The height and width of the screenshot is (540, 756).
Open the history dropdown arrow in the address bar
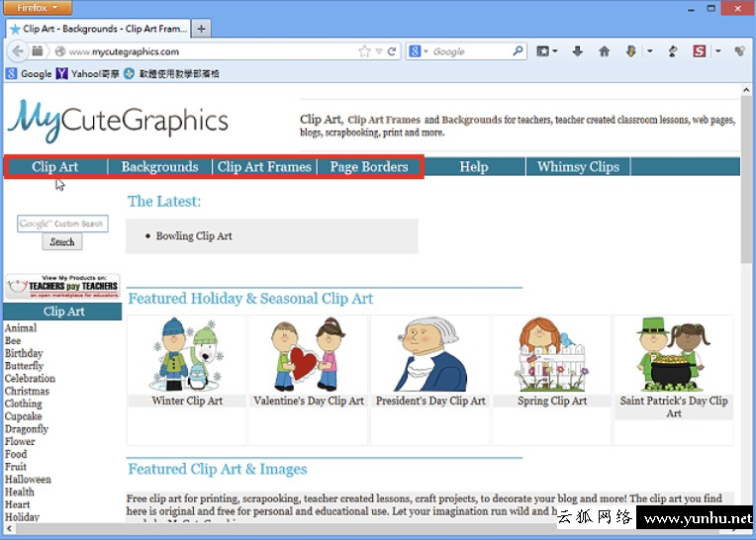point(379,51)
